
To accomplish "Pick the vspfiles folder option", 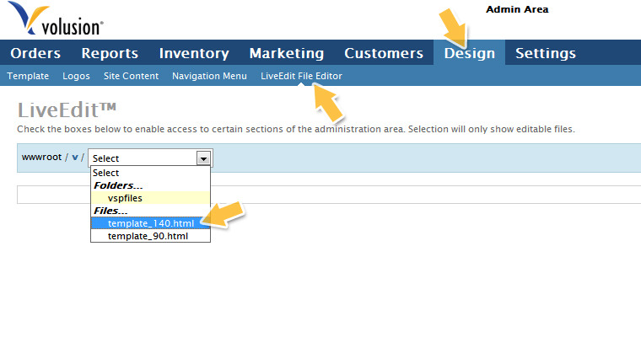I will pos(125,198).
